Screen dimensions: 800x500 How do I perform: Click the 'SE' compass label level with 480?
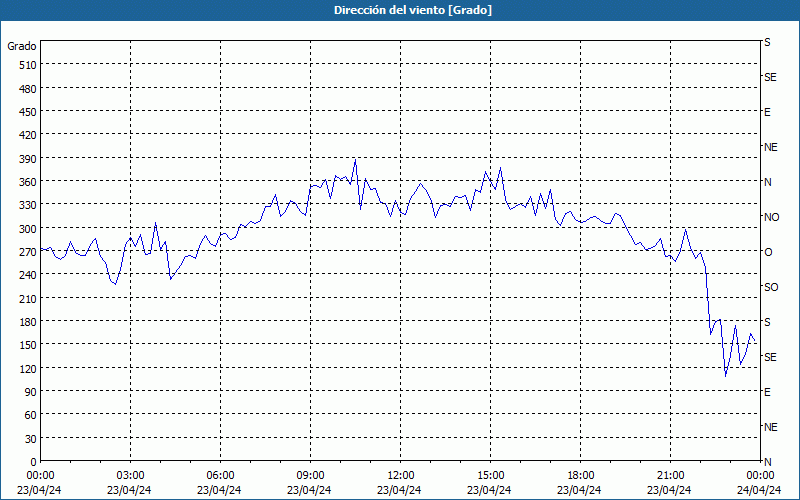770,77
